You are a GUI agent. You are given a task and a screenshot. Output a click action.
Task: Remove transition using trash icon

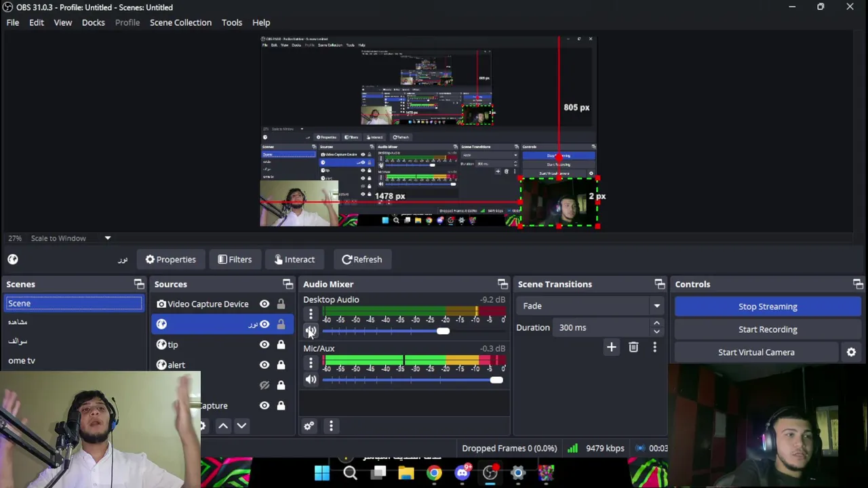[633, 347]
